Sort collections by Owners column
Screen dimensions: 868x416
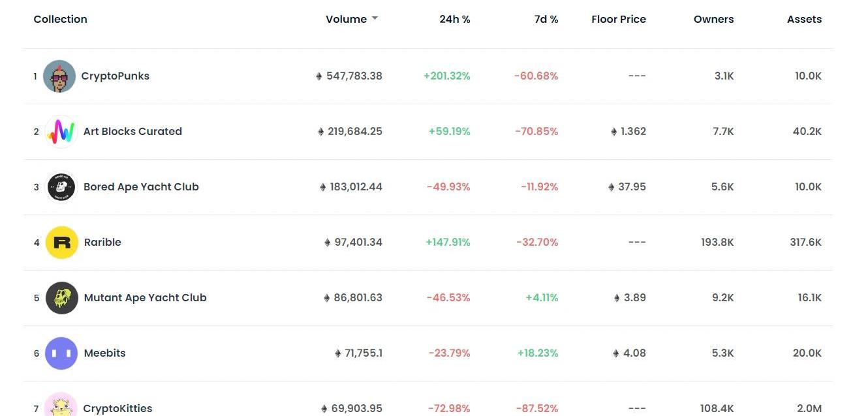click(713, 20)
